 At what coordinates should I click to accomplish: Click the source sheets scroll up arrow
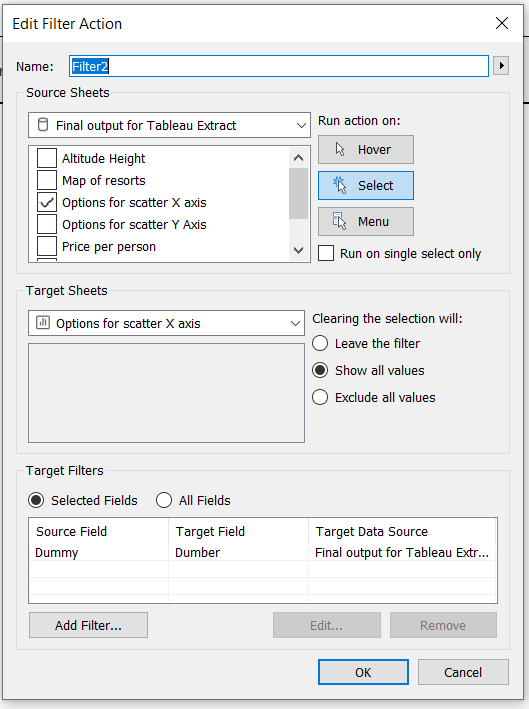coord(298,158)
